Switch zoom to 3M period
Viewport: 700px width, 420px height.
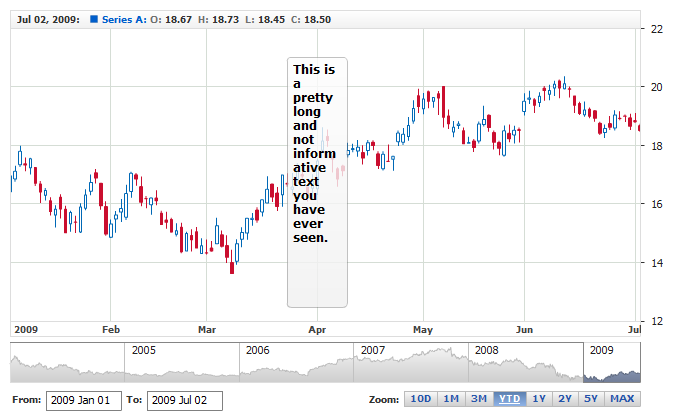(x=479, y=399)
